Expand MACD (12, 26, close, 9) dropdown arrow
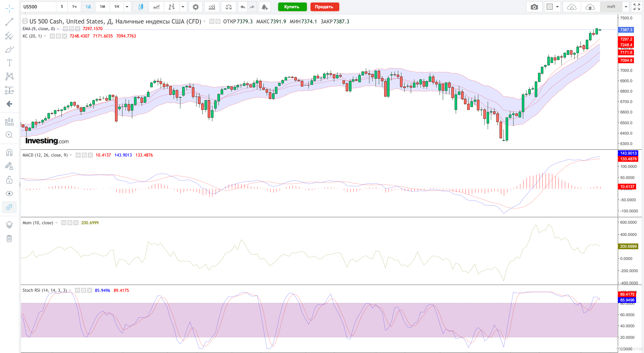 click(x=71, y=155)
